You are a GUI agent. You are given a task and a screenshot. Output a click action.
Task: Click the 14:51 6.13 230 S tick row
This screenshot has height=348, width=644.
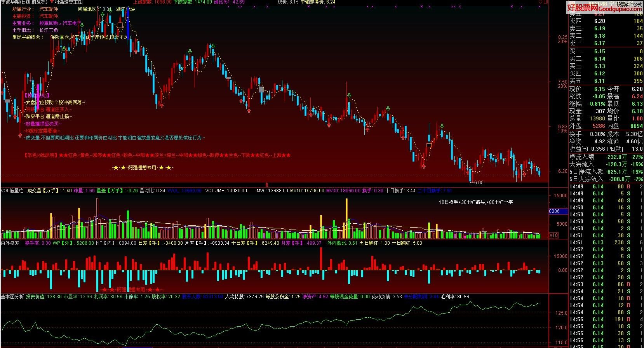pos(606,242)
